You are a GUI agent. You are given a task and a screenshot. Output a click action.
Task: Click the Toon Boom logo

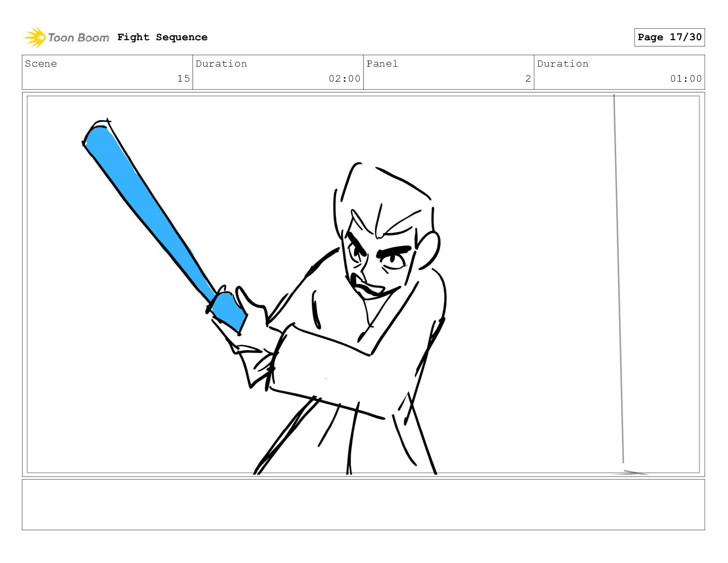66,38
